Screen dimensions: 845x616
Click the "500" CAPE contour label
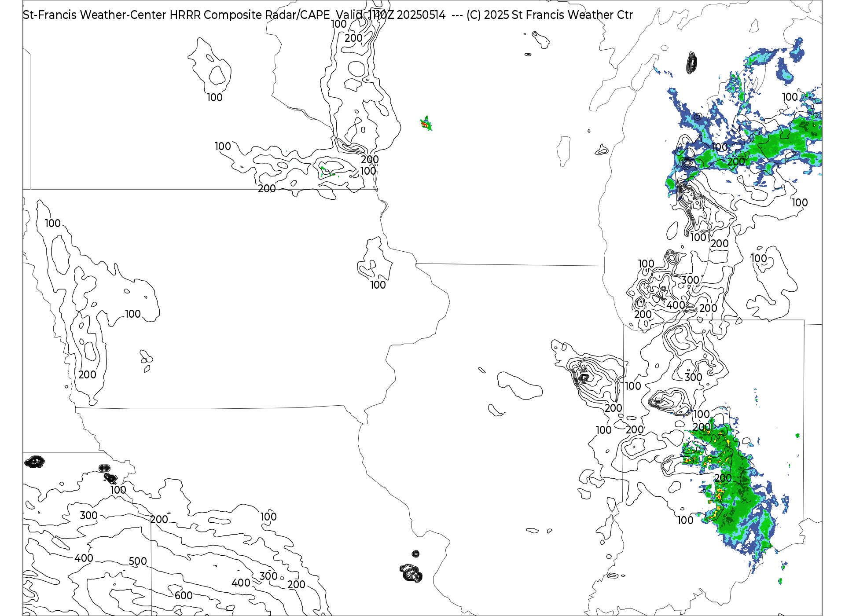(138, 561)
